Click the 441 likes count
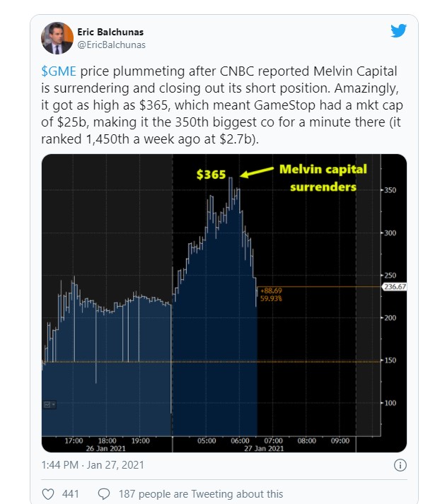This screenshot has width=423, height=504. click(71, 493)
